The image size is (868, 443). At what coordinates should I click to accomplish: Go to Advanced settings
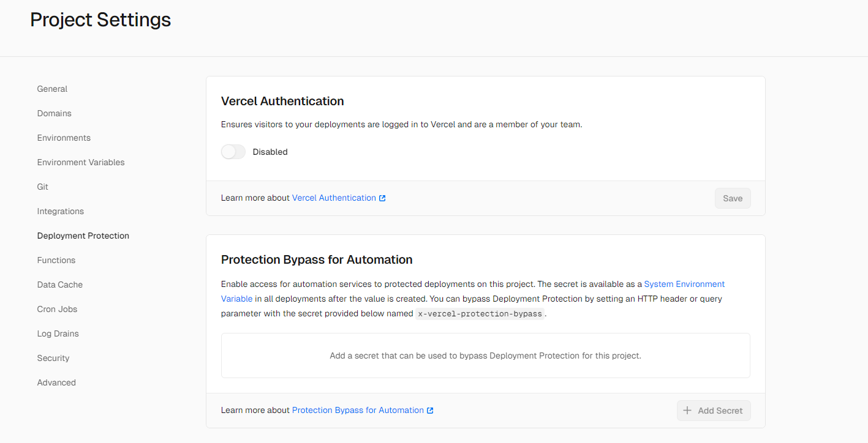point(56,382)
